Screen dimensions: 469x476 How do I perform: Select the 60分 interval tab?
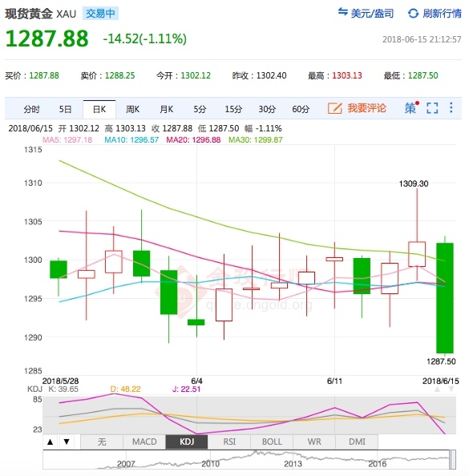tap(301, 109)
